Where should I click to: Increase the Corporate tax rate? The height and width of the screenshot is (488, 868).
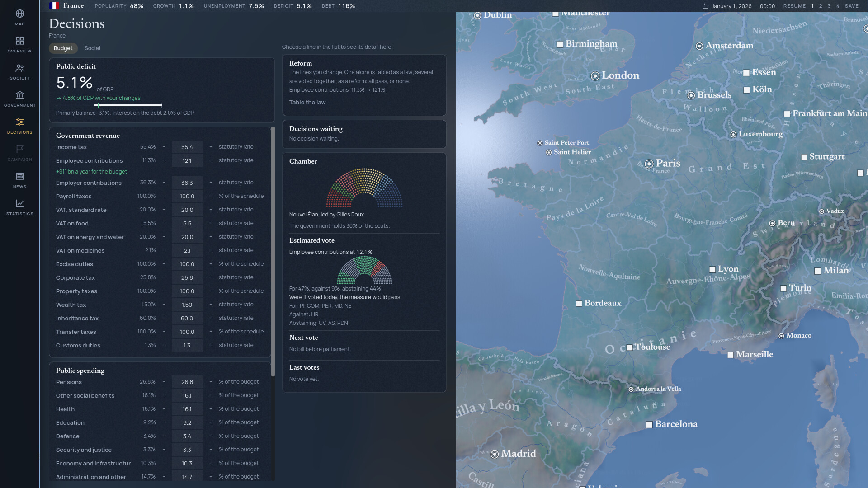point(211,277)
